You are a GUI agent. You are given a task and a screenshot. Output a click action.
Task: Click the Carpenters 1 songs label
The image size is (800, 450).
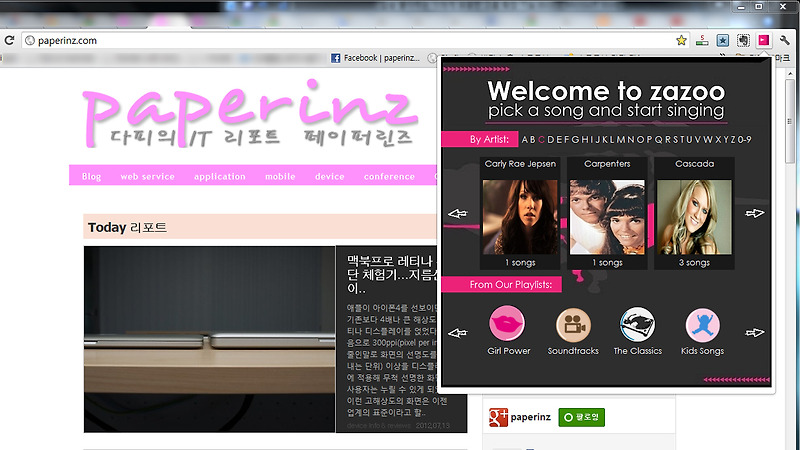(x=607, y=262)
